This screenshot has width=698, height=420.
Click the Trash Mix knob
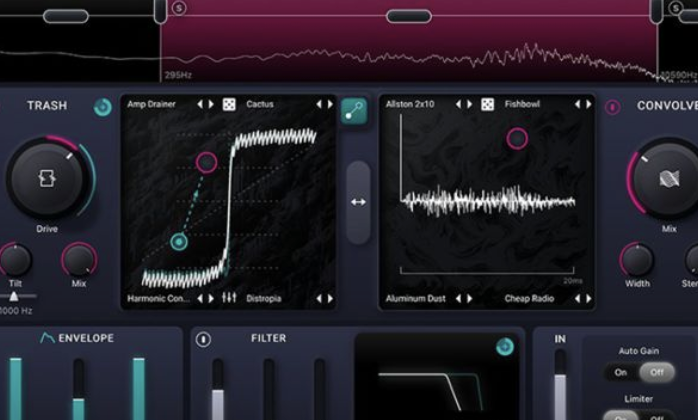(x=79, y=260)
